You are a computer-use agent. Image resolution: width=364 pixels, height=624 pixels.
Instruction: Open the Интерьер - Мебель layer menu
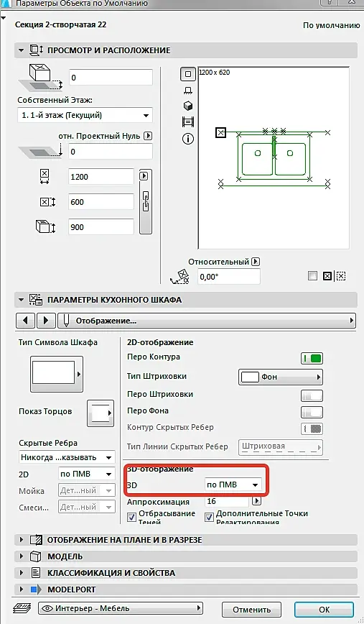(x=121, y=608)
